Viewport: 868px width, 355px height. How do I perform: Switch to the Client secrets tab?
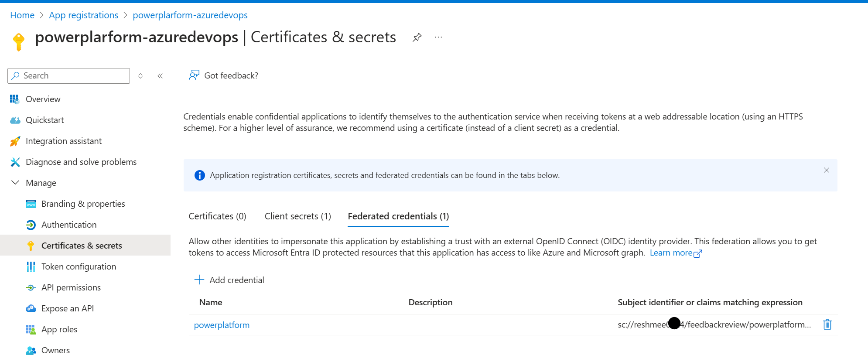[x=297, y=216]
